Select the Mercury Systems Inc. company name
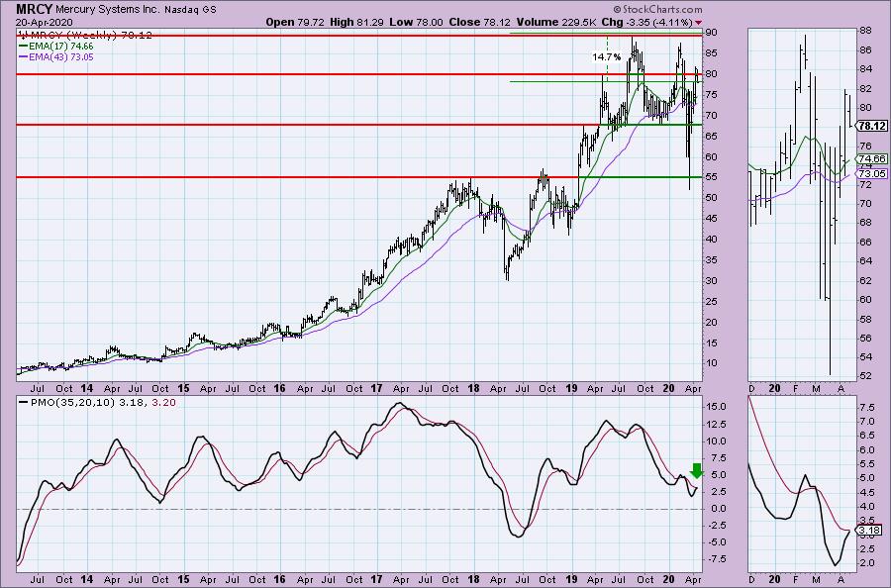The height and width of the screenshot is (588, 891). (109, 10)
